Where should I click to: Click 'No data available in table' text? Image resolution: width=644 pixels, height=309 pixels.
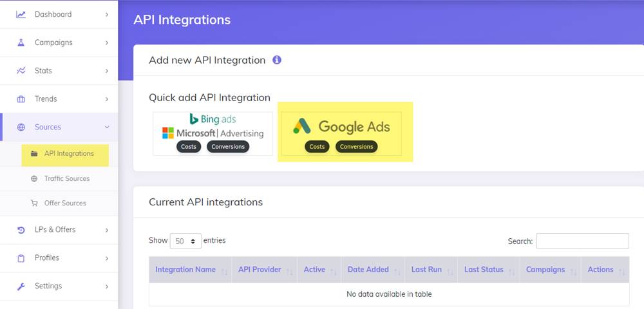(x=389, y=294)
